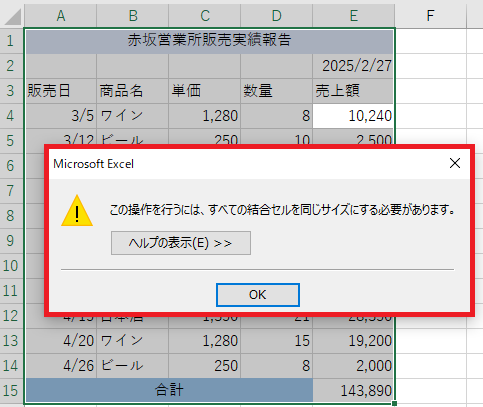Click empty cell F1
This screenshot has width=483, height=407.
(431, 41)
